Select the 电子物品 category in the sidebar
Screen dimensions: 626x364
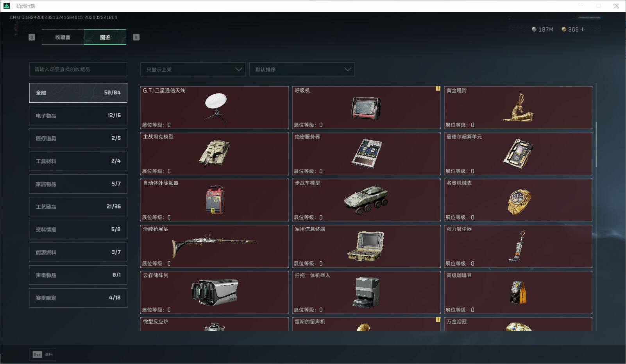[78, 115]
